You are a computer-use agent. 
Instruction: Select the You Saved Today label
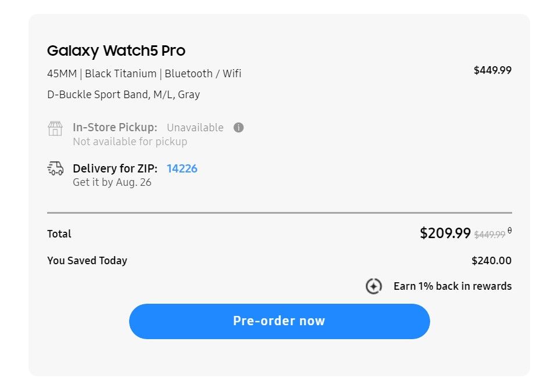(87, 260)
